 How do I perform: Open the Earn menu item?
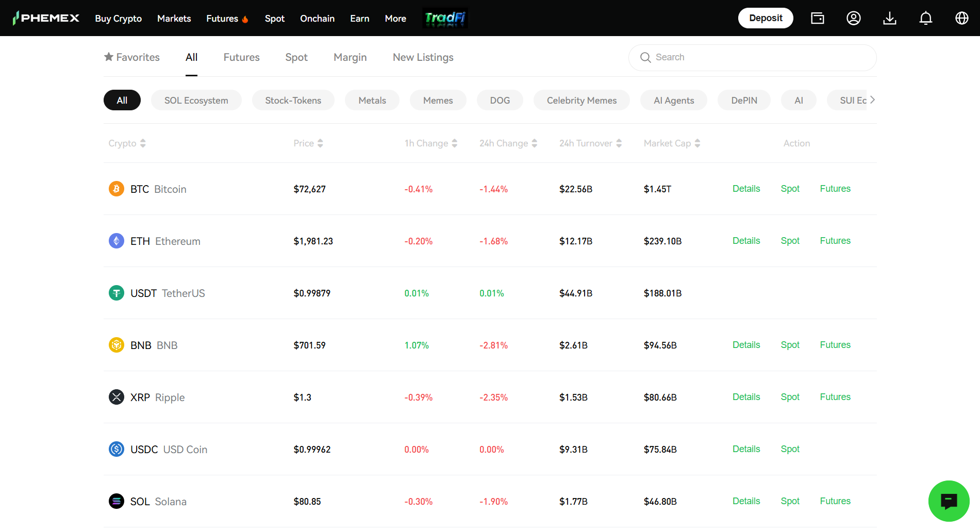359,19
